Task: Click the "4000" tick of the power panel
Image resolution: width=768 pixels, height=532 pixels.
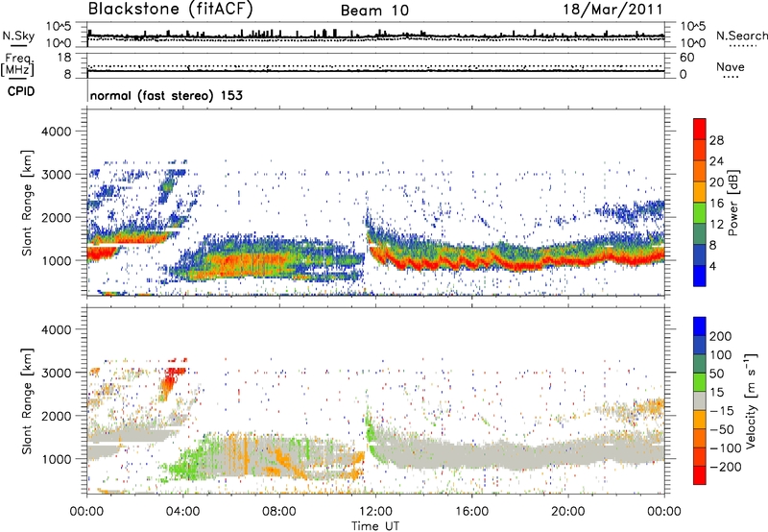Action: click(x=56, y=132)
